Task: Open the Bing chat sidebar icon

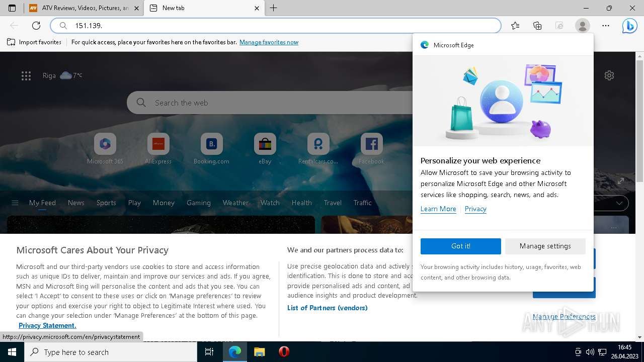Action: [x=629, y=26]
